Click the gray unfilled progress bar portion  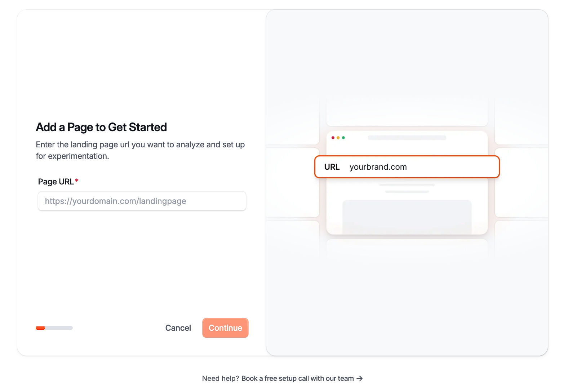click(x=59, y=328)
